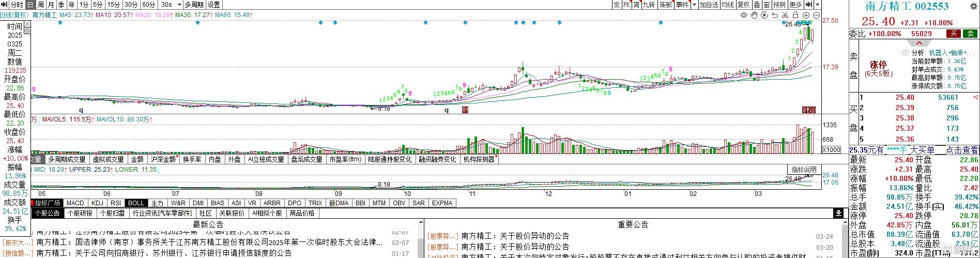The width and height of the screenshot is (980, 258).
Task: Undo with the curved arrow icon
Action: coord(775,15)
